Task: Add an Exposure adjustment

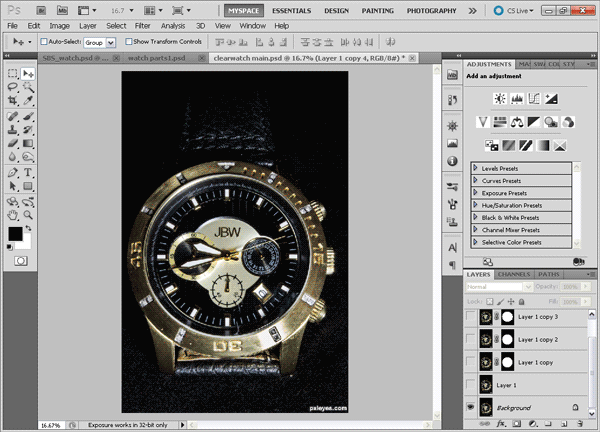Action: pos(551,99)
